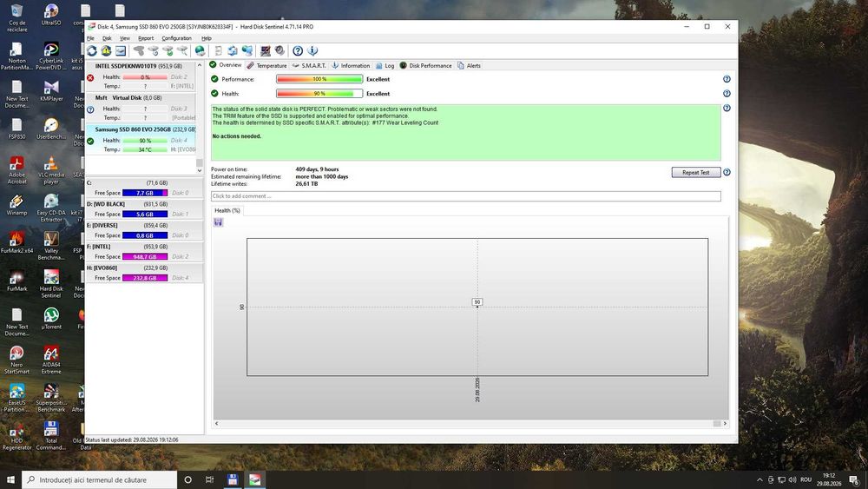The height and width of the screenshot is (489, 868).
Task: Open the UltraISO desktop shortcut
Action: point(51,15)
